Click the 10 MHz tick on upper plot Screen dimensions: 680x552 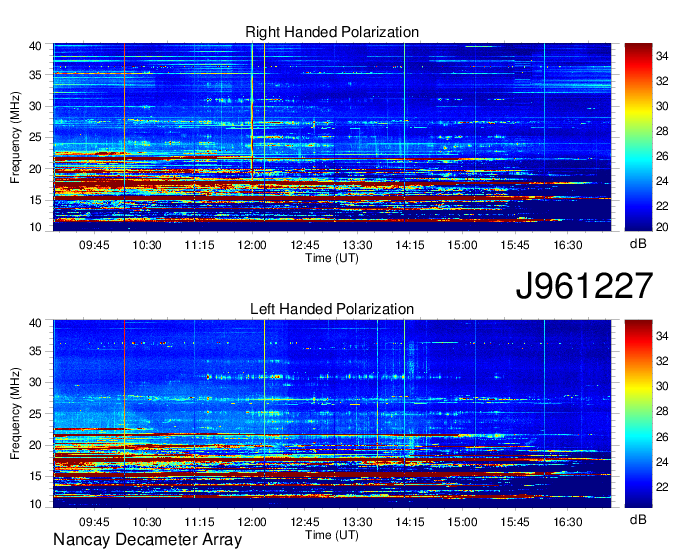[35, 227]
